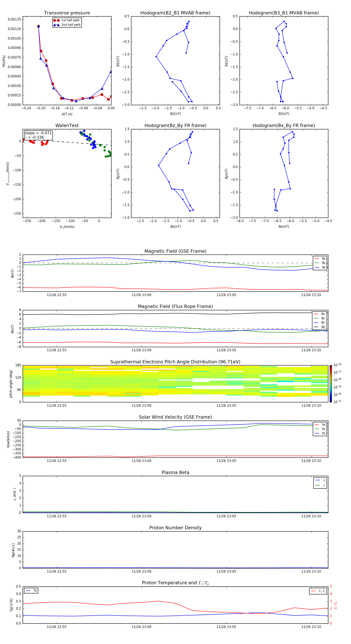Viewport: 351px width, 644px height.
Task: Click the '0.00135' tick on pressure plot
Action: tap(14, 20)
